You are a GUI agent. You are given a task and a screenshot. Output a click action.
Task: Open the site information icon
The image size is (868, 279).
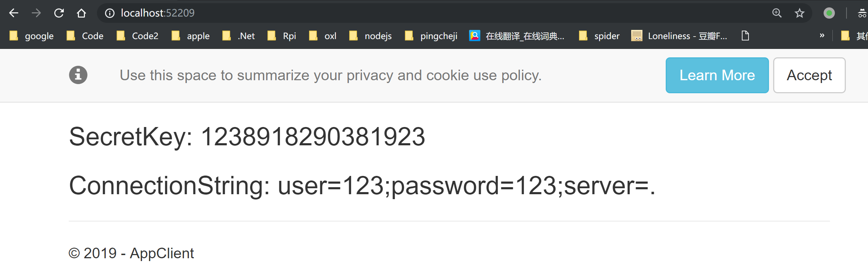110,13
